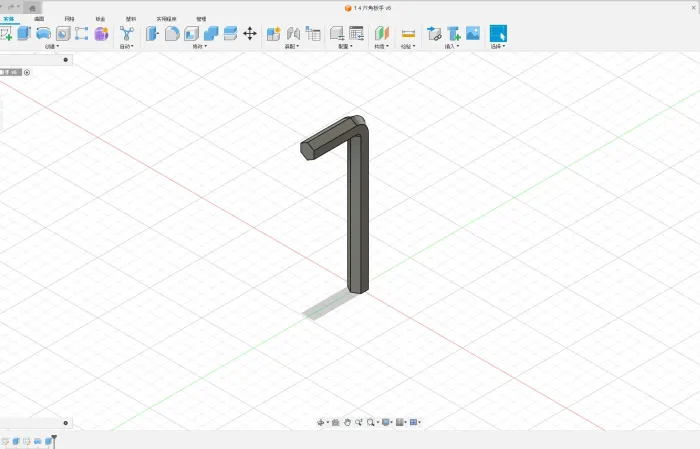Click the Insert McMaster-Carr component icon
The width and height of the screenshot is (700, 449).
tap(454, 33)
